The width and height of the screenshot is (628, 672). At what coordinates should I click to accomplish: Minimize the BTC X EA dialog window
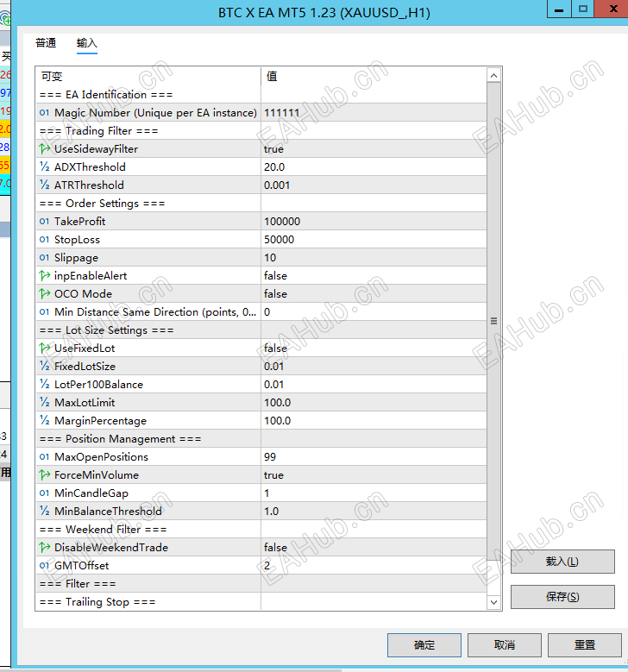pyautogui.click(x=559, y=9)
